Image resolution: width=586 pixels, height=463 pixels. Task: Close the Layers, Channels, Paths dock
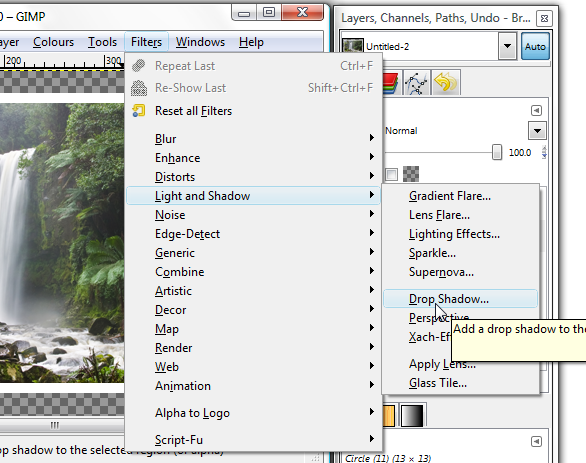point(544,18)
